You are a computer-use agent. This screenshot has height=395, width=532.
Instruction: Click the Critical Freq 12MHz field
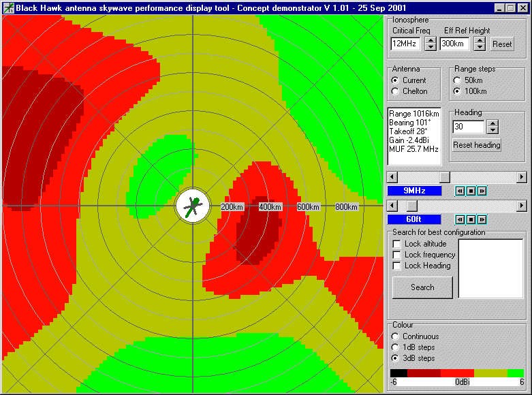pos(406,44)
